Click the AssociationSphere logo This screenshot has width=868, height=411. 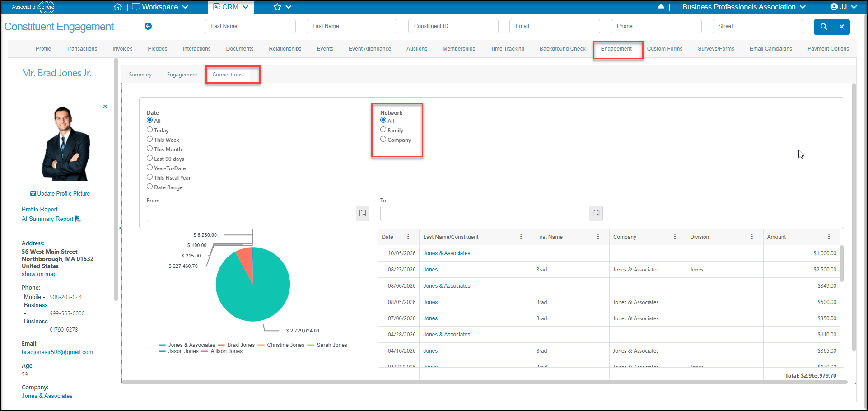[33, 7]
